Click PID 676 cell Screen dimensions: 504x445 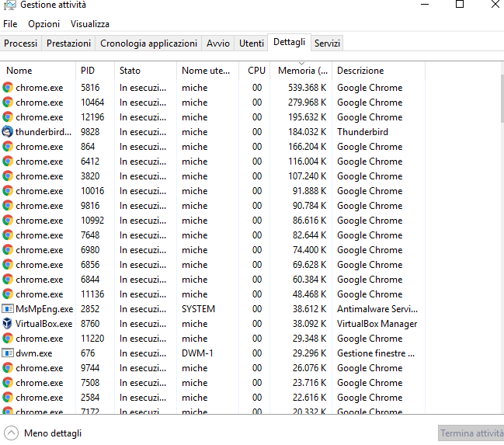(x=88, y=353)
